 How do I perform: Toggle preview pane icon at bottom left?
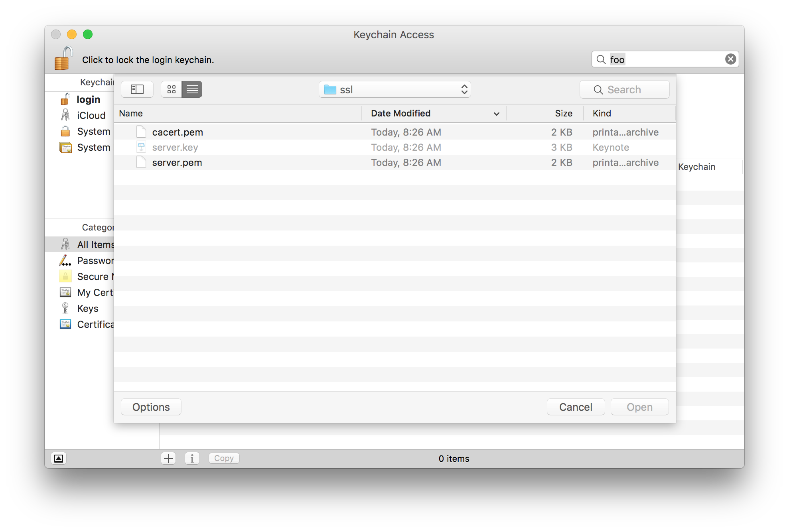pos(59,459)
